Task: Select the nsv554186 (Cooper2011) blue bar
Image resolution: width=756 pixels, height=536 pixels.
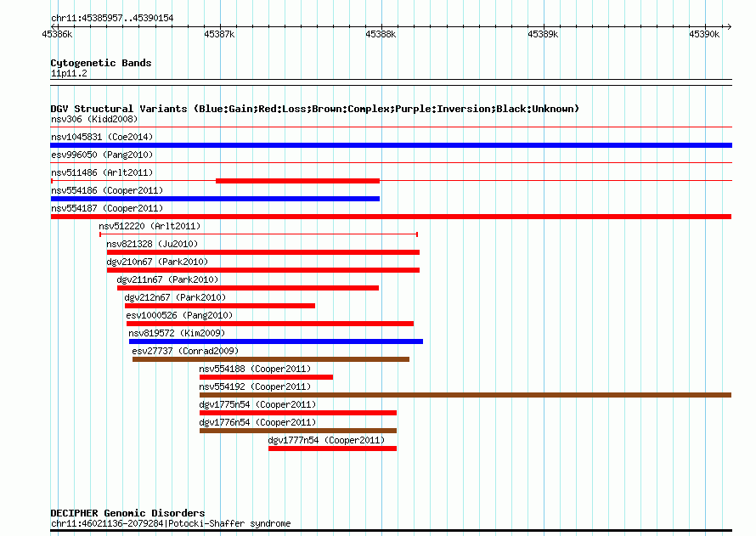Action: tap(215, 199)
